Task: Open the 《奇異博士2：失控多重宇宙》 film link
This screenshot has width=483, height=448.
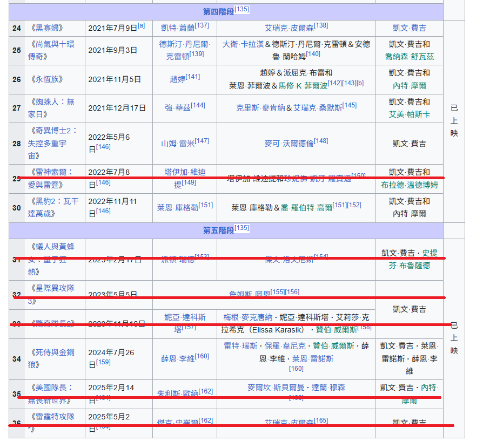Action: coord(52,144)
